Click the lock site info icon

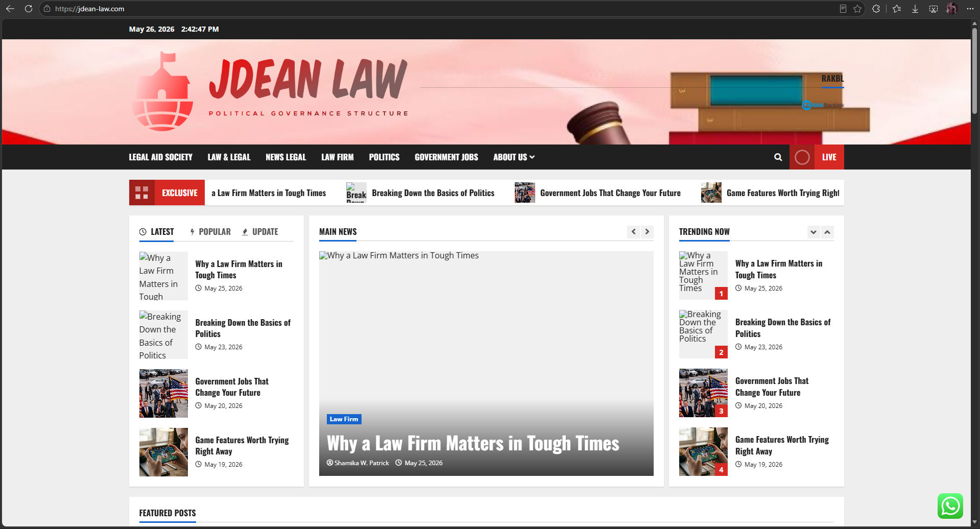[x=47, y=9]
